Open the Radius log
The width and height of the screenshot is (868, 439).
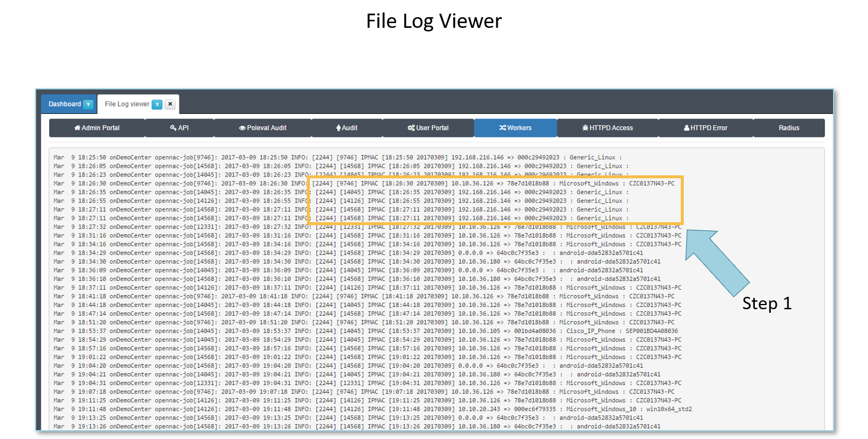789,128
